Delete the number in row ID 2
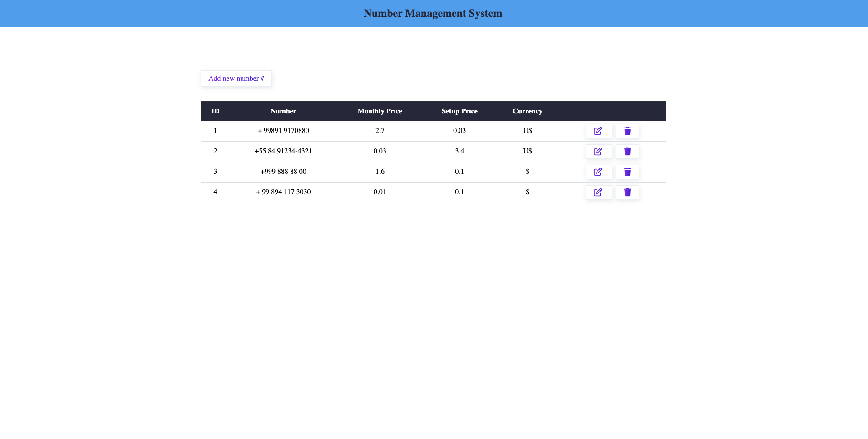Screen dimensions: 868x439 (x=627, y=152)
